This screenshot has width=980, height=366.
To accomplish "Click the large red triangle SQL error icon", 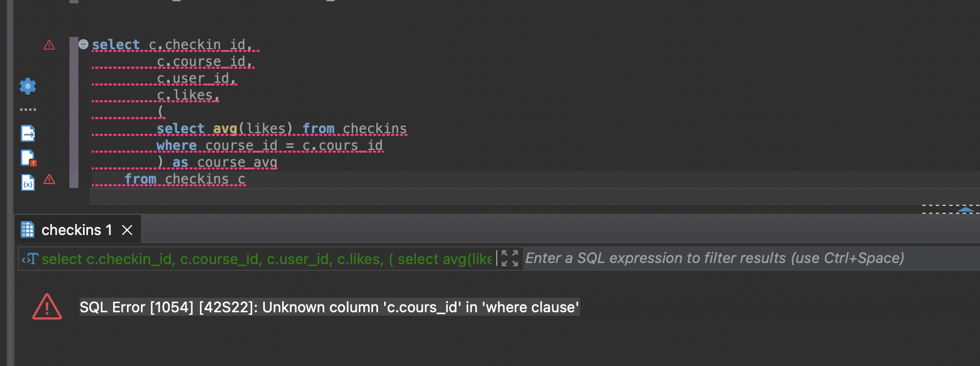I will (x=47, y=307).
